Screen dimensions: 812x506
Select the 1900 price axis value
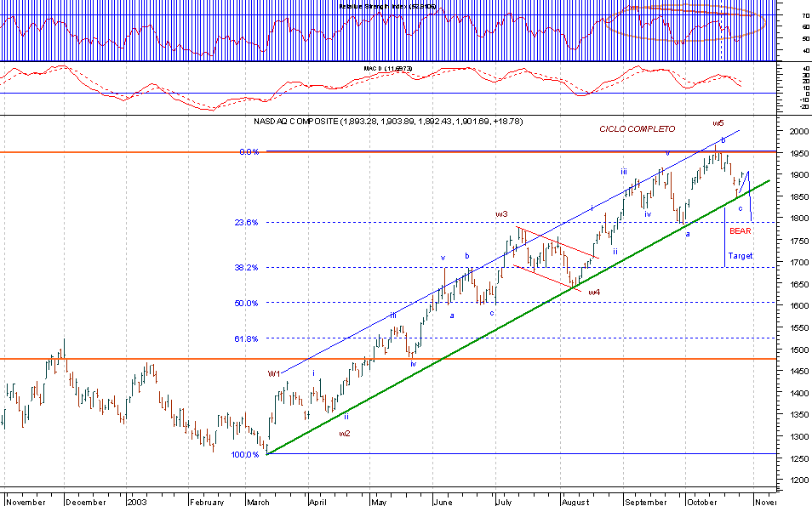(x=800, y=175)
